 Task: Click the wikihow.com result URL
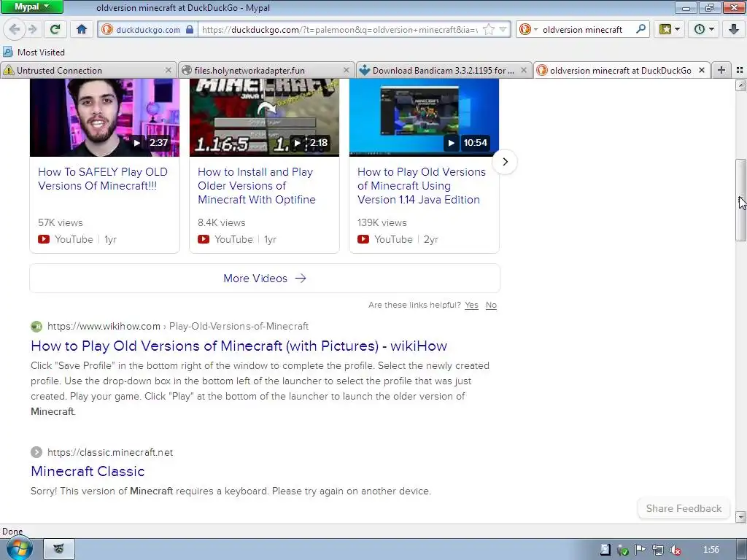coord(178,326)
